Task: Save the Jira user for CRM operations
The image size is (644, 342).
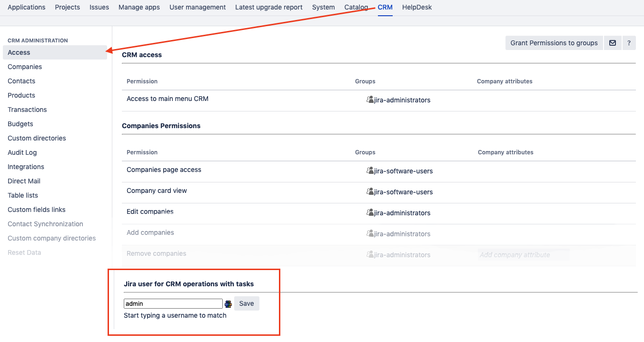Action: 247,303
